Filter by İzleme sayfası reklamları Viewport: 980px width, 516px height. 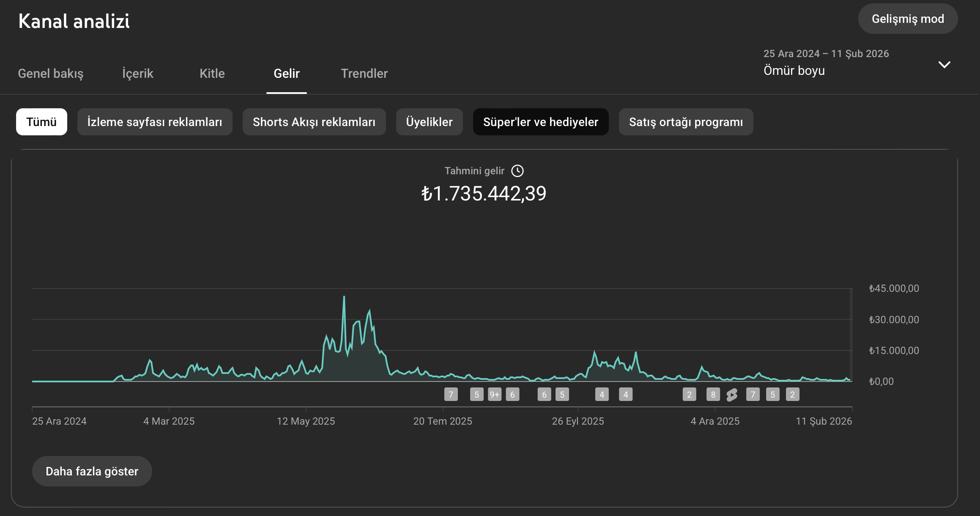[155, 122]
